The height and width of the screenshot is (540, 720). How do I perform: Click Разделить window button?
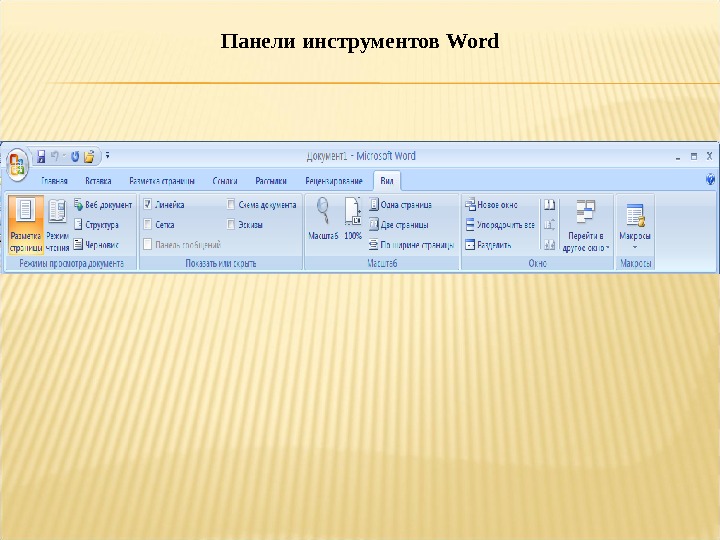pyautogui.click(x=488, y=245)
